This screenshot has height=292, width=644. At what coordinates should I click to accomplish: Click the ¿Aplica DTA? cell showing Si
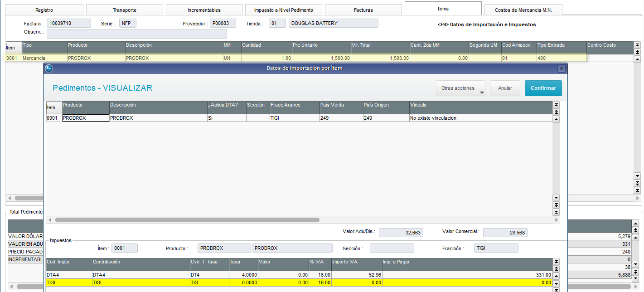(227, 118)
